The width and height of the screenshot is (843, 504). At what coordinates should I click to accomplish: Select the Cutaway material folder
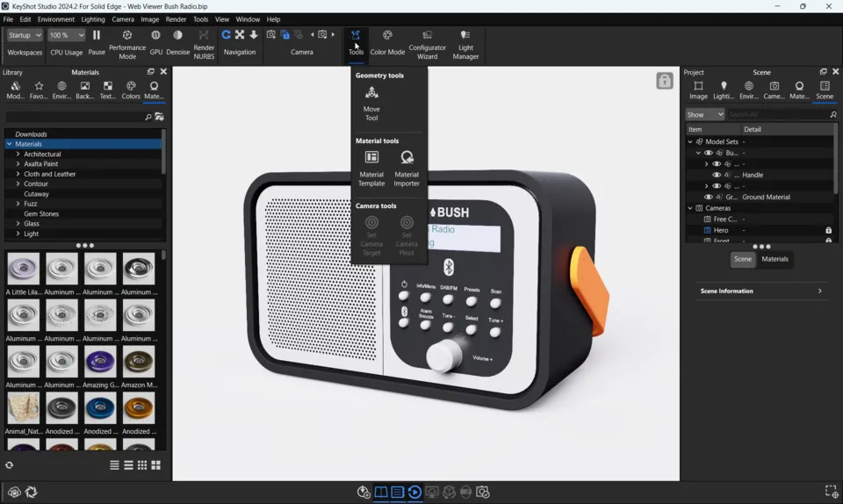(x=36, y=194)
